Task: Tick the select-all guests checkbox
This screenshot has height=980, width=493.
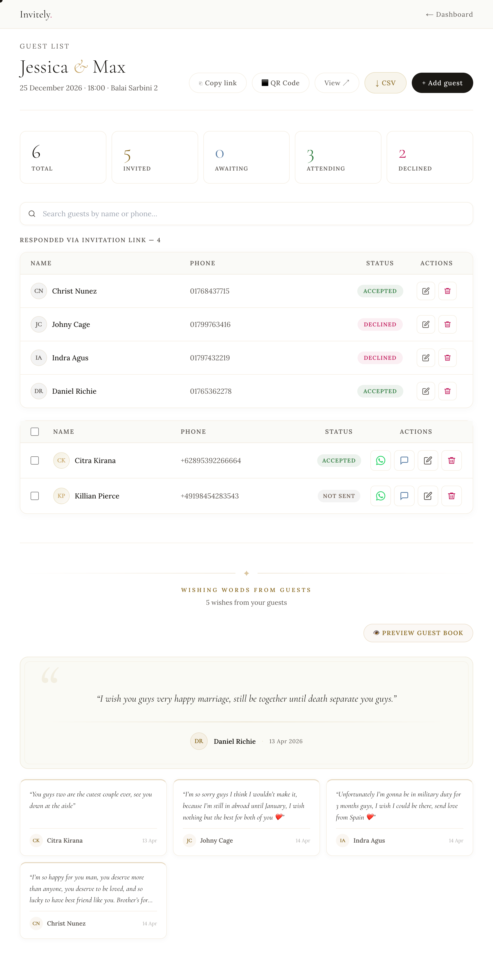Action: pyautogui.click(x=35, y=431)
